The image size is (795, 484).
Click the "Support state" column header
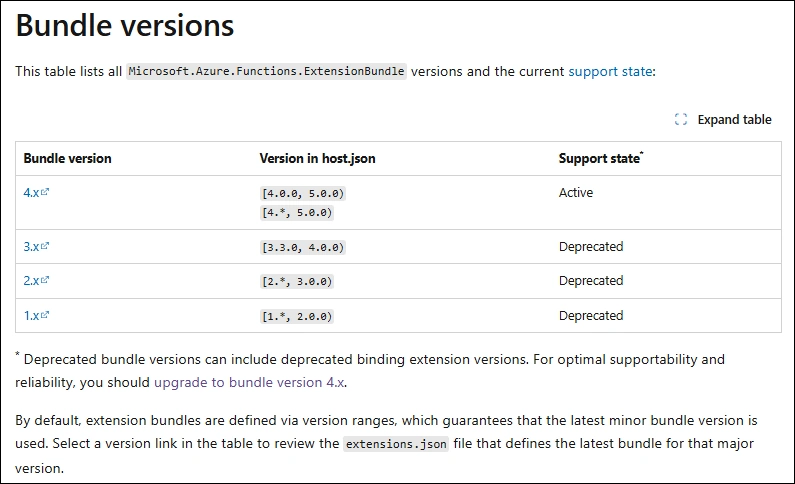[x=598, y=158]
